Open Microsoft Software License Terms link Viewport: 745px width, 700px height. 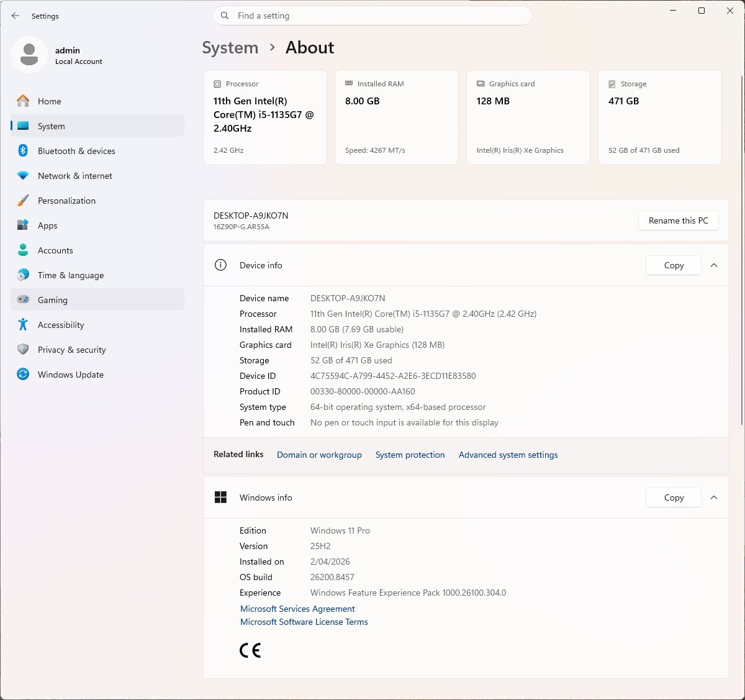click(304, 622)
